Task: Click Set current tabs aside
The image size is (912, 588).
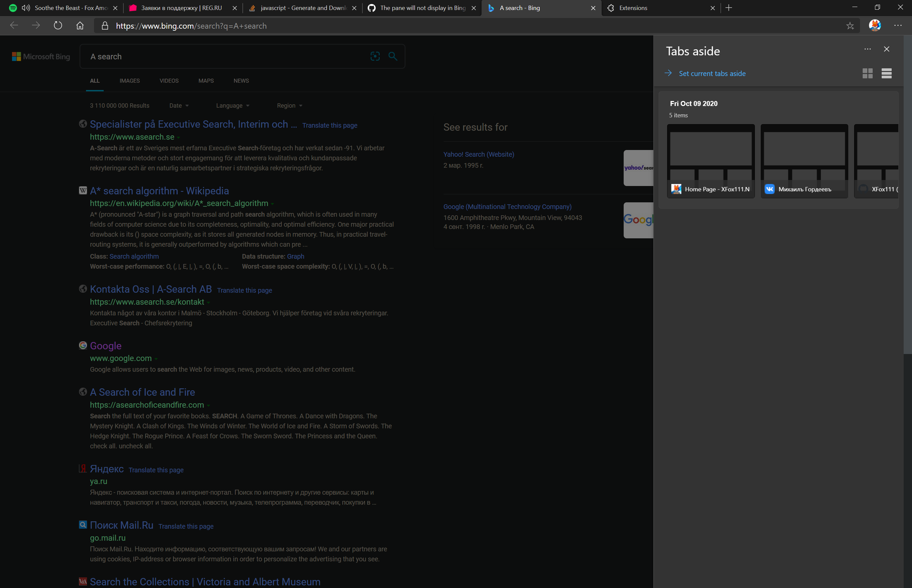Action: click(x=712, y=73)
